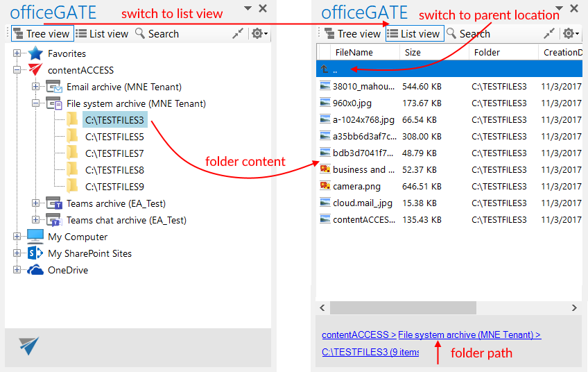Click the up-arrow parent location icon

click(325, 69)
